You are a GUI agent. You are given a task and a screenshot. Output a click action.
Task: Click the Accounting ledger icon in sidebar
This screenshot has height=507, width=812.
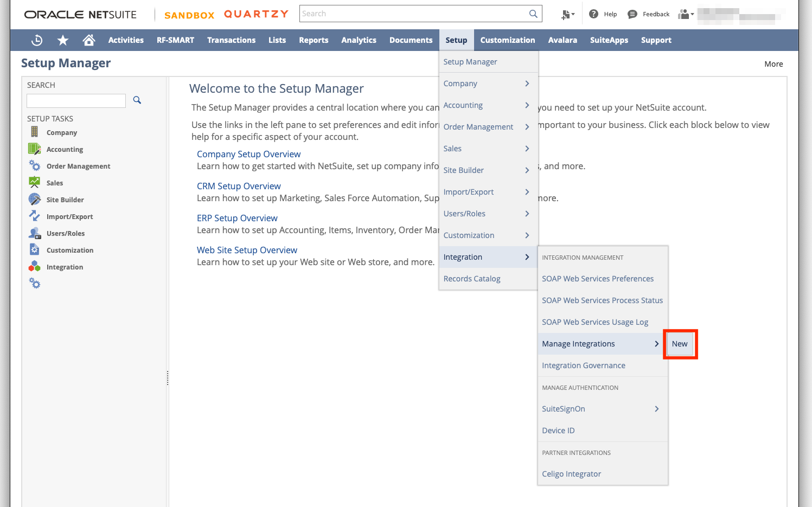(x=34, y=149)
